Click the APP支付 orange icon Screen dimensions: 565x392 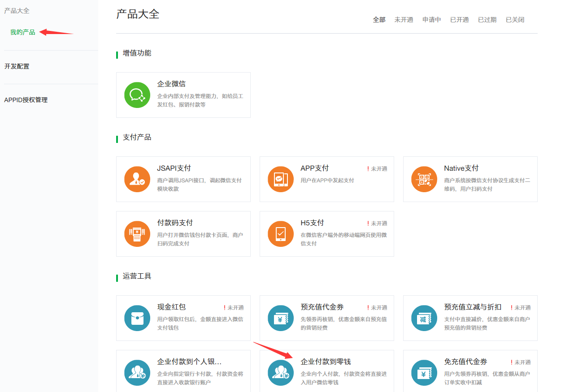(x=281, y=179)
